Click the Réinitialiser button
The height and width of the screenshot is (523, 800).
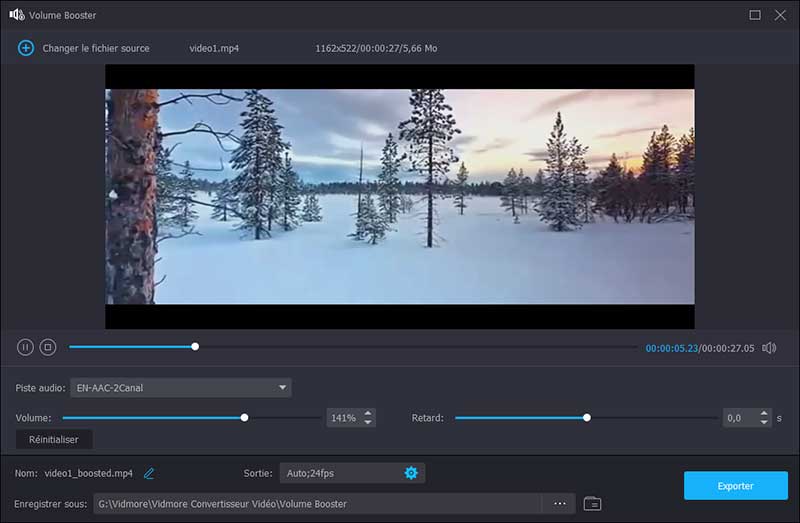coord(54,439)
